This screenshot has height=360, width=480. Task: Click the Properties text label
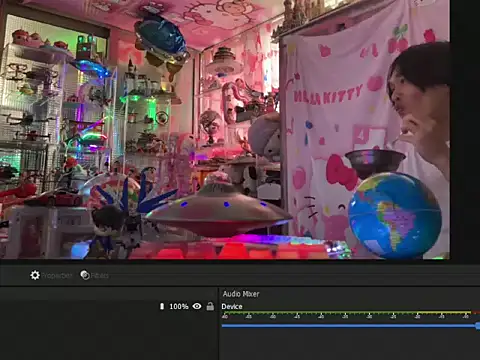click(x=56, y=276)
